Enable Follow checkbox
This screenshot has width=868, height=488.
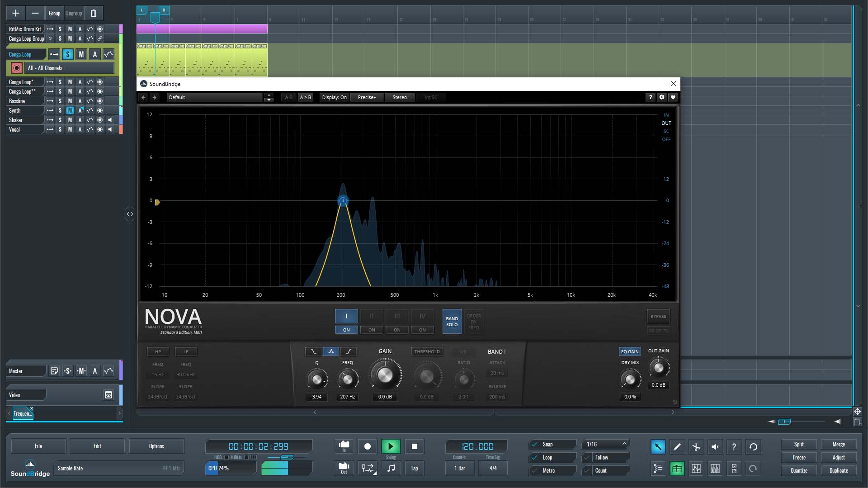587,457
